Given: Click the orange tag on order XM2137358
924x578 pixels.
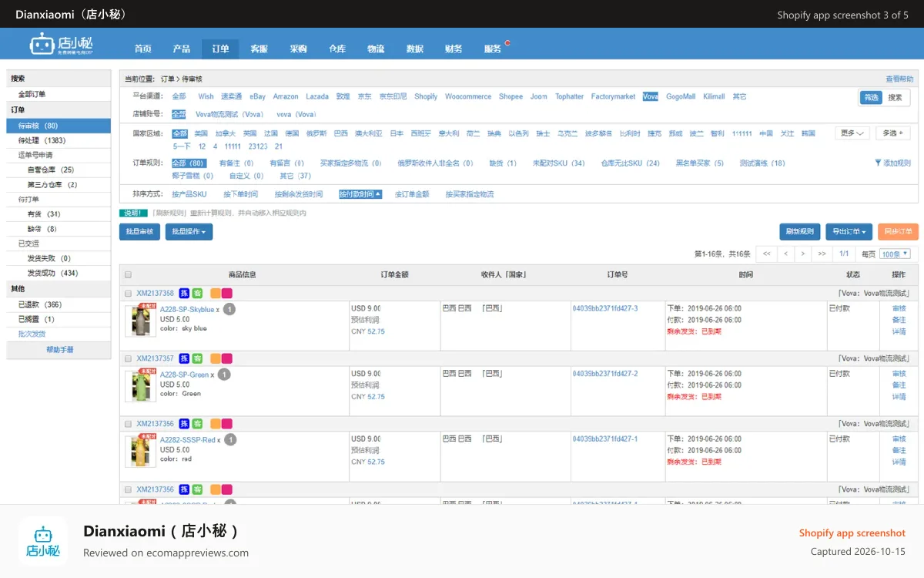Looking at the screenshot, I should (x=216, y=294).
